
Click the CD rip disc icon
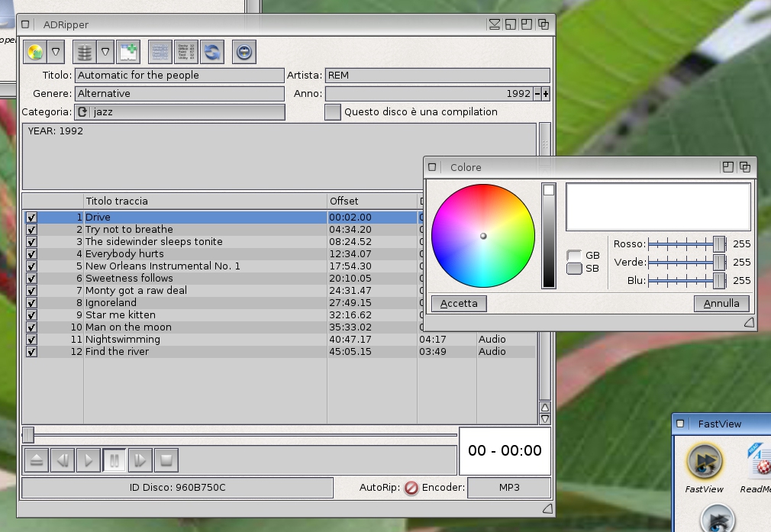(x=34, y=52)
